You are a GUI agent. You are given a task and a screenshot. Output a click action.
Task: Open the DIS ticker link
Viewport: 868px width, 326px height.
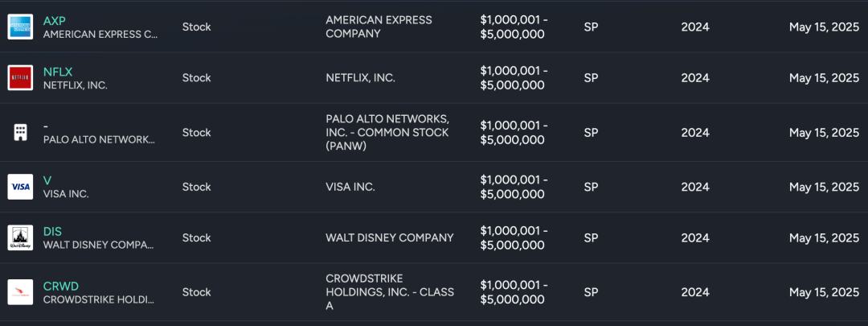pyautogui.click(x=52, y=231)
